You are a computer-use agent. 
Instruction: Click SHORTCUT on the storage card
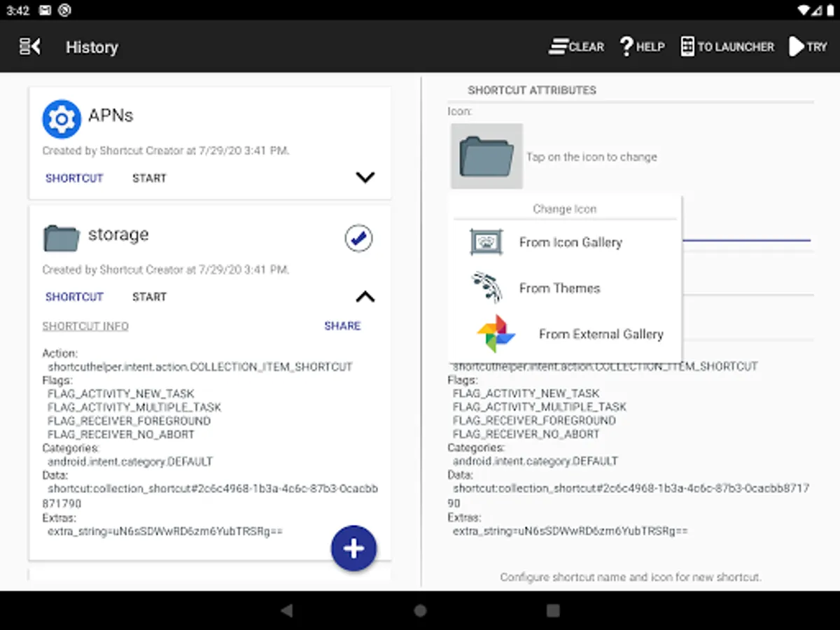tap(74, 297)
